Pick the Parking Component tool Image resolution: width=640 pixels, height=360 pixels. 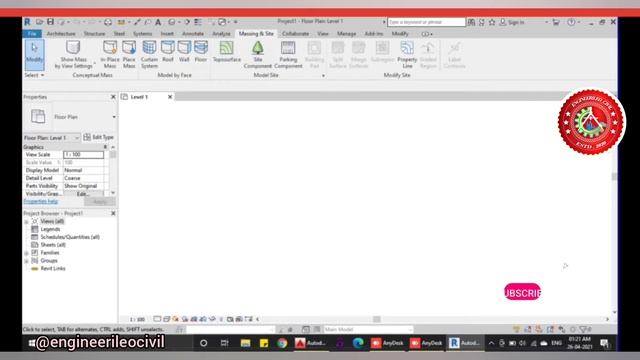click(288, 54)
